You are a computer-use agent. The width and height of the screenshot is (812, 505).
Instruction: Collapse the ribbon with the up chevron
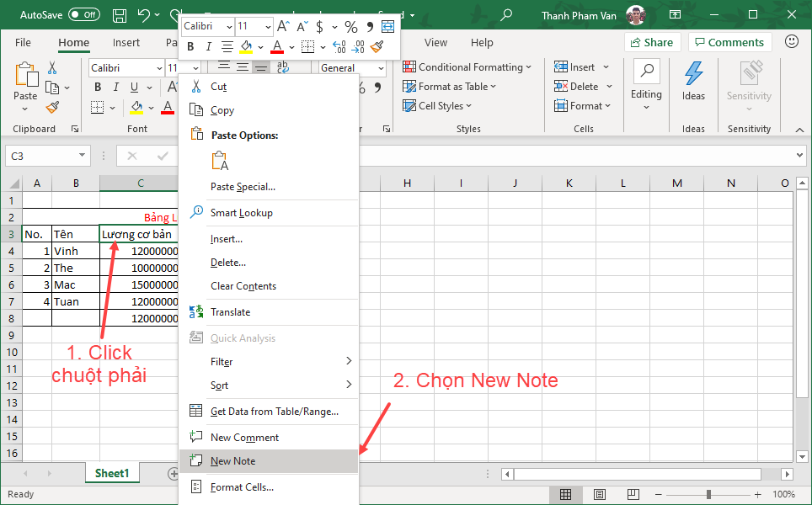(x=799, y=130)
